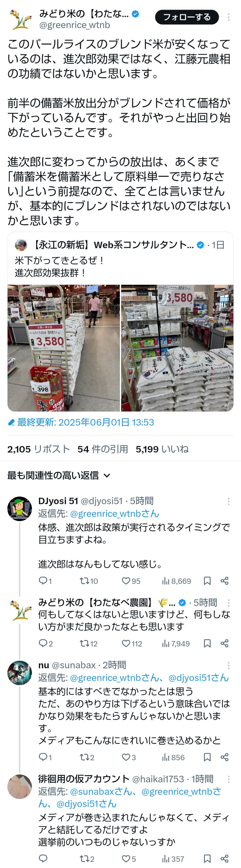Bookmark the DJyosi 51 reply
241x868 pixels.
207,580
